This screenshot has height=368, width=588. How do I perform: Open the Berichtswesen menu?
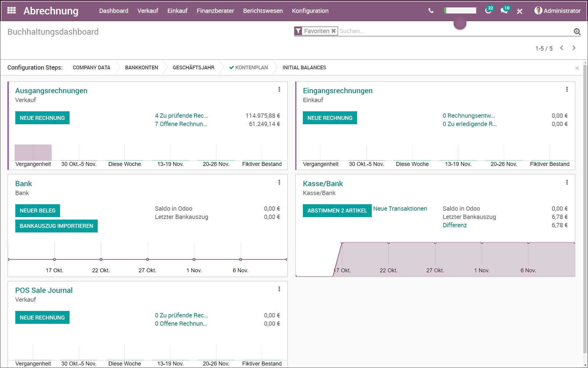[x=263, y=11]
